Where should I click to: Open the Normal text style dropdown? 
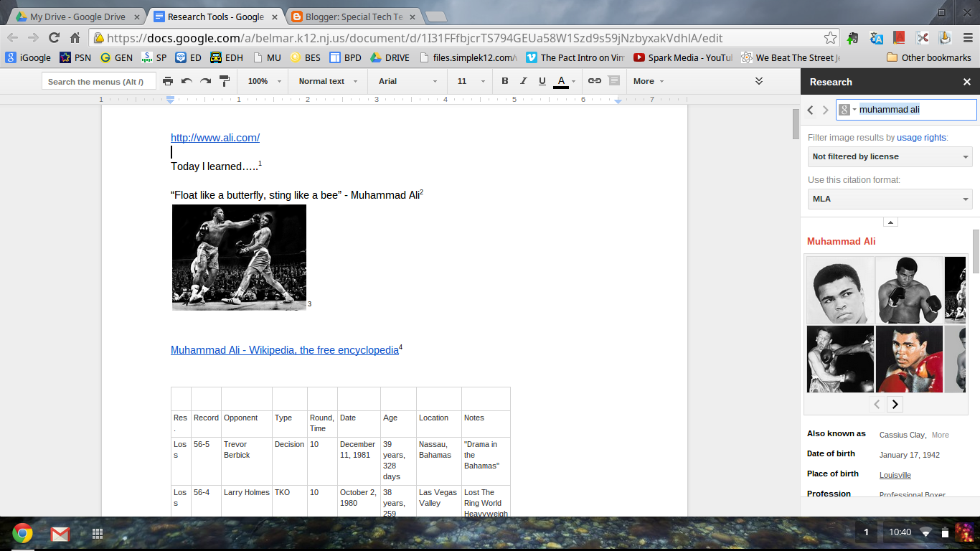(x=328, y=81)
